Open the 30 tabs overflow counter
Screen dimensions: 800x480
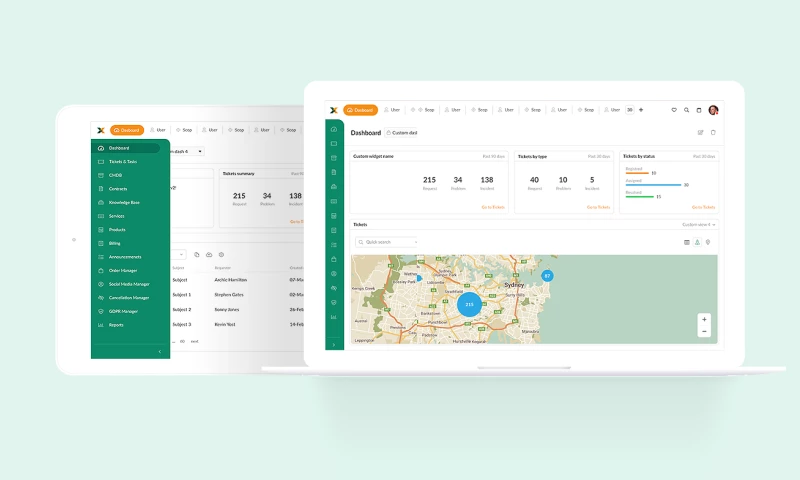pyautogui.click(x=630, y=110)
